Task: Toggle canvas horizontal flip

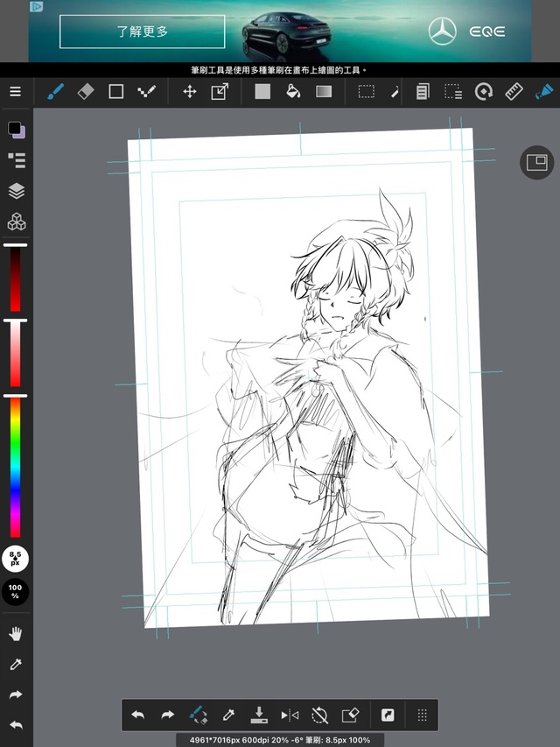Action: pyautogui.click(x=290, y=715)
